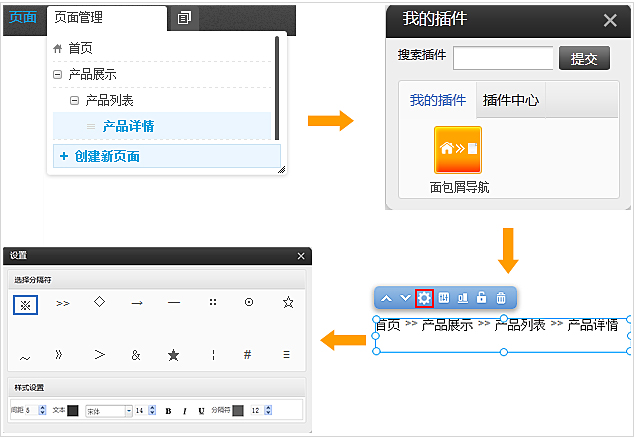Click the trash delete icon in toolbar
The height and width of the screenshot is (438, 634).
click(501, 298)
